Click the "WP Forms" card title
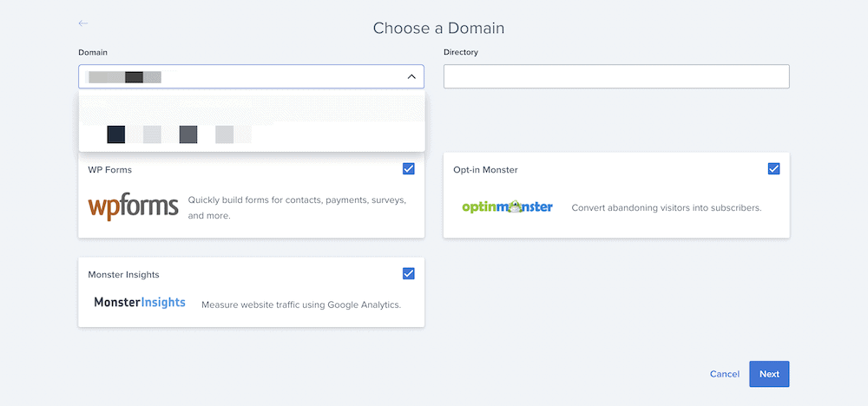This screenshot has width=868, height=406. pos(110,170)
